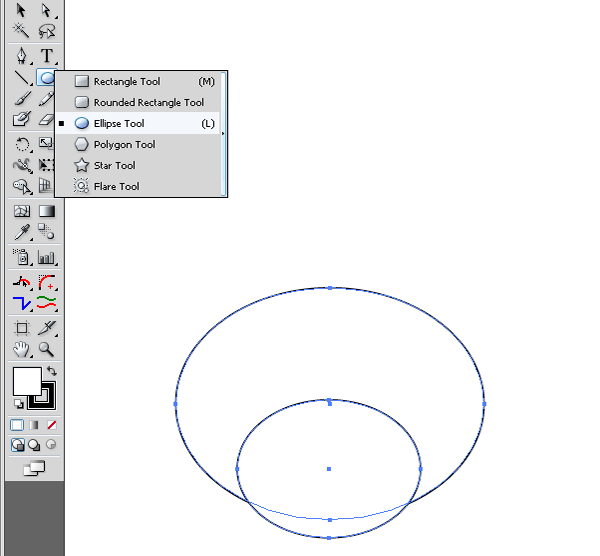This screenshot has height=556, width=600.
Task: Choose the Pencil tool
Action: click(46, 98)
